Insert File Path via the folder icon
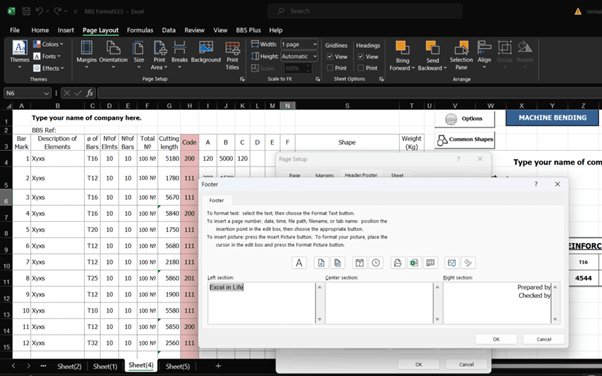602x376 pixels. pos(398,263)
